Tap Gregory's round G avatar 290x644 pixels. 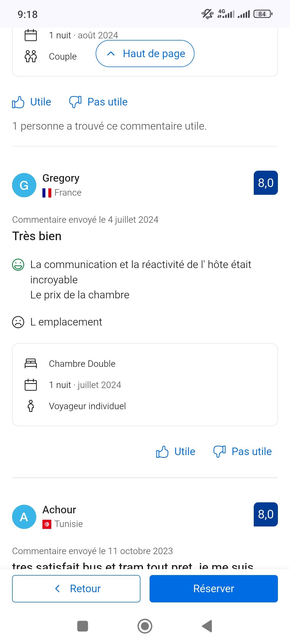[x=24, y=185]
